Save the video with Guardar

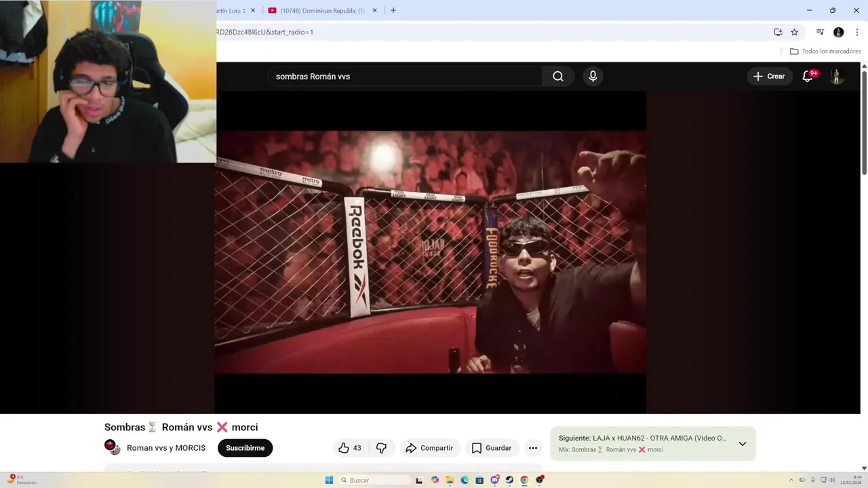pyautogui.click(x=492, y=448)
